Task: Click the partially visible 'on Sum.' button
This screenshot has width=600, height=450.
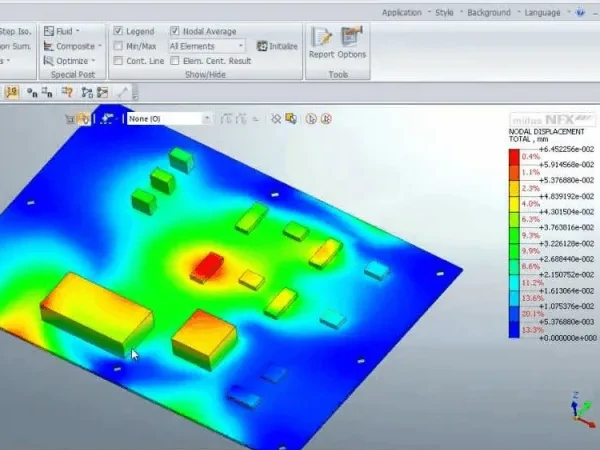Action: coord(15,46)
